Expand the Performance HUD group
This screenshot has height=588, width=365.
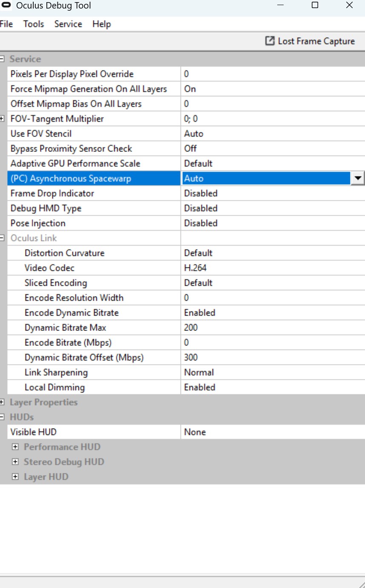point(15,447)
